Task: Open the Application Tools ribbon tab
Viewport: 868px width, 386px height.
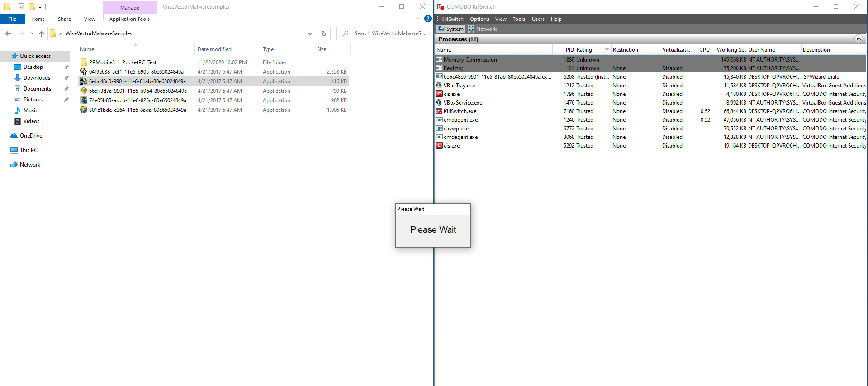Action: point(129,19)
